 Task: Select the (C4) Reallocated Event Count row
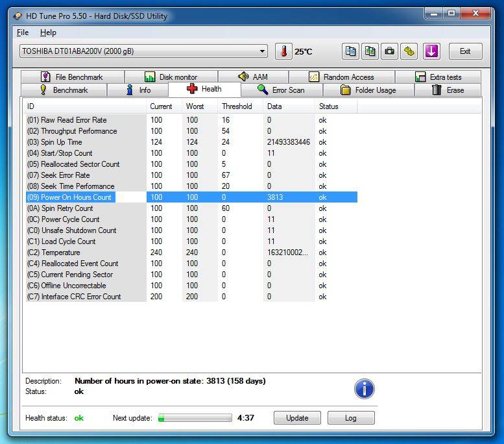point(191,264)
